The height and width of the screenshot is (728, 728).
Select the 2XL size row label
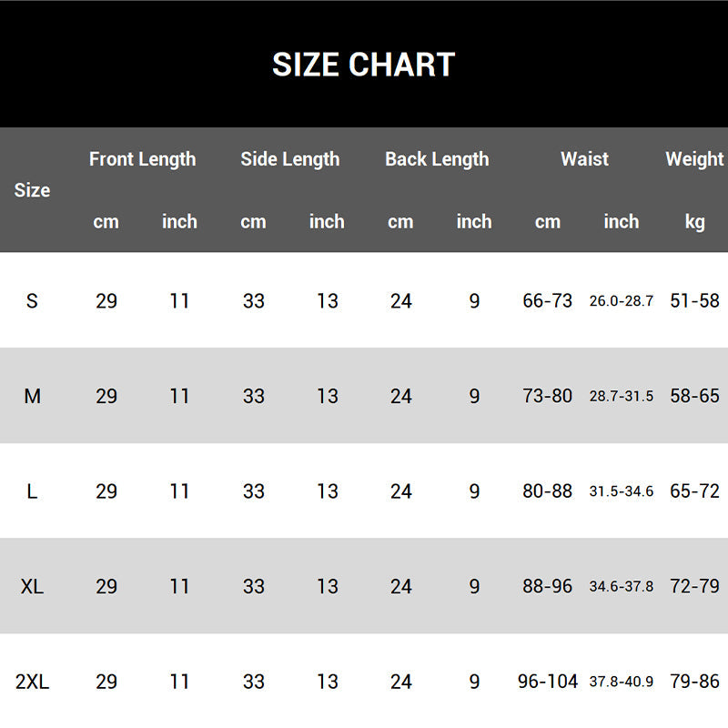tap(32, 682)
